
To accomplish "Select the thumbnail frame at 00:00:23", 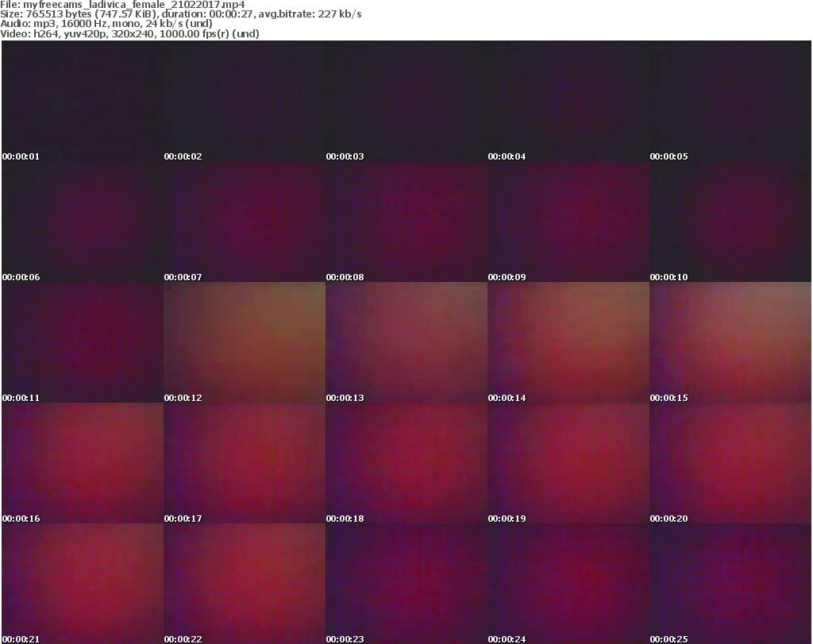I will [406, 584].
